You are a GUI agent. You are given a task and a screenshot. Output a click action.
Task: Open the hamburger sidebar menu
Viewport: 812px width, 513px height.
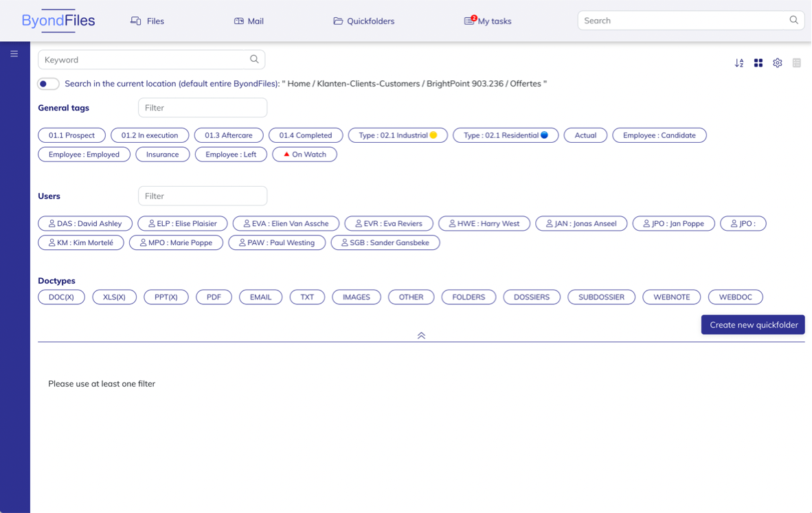click(14, 54)
